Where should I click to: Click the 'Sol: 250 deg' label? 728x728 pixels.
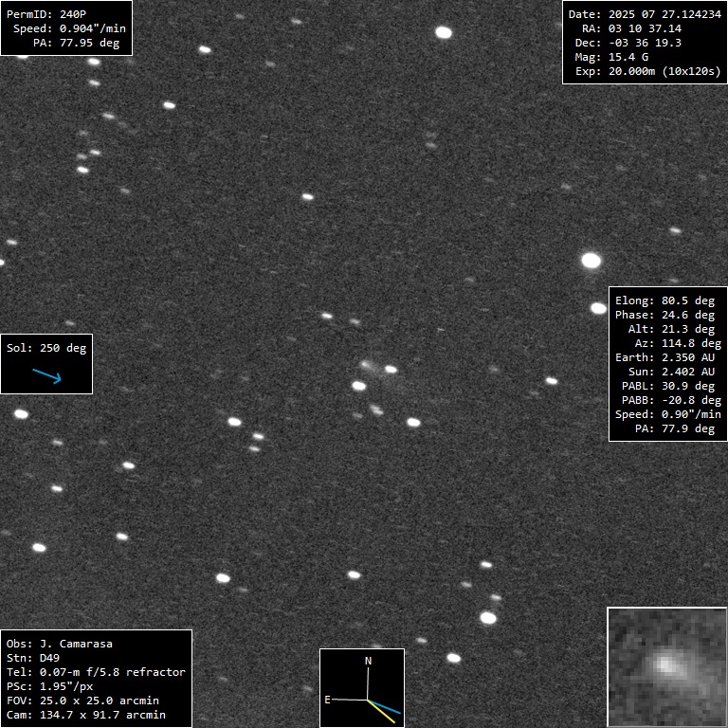tap(46, 348)
